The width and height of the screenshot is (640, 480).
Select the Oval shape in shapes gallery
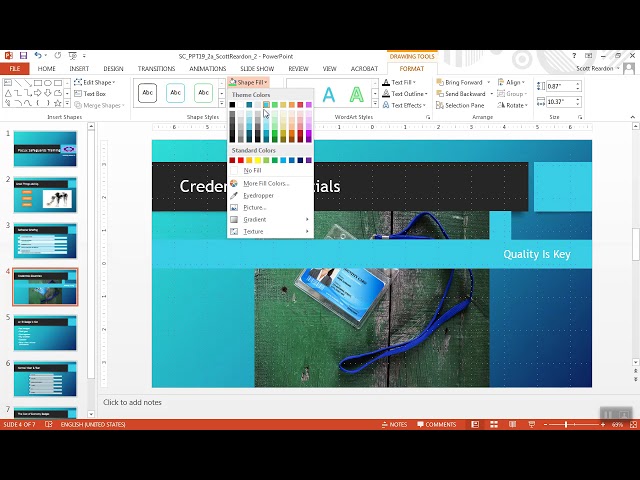point(48,83)
